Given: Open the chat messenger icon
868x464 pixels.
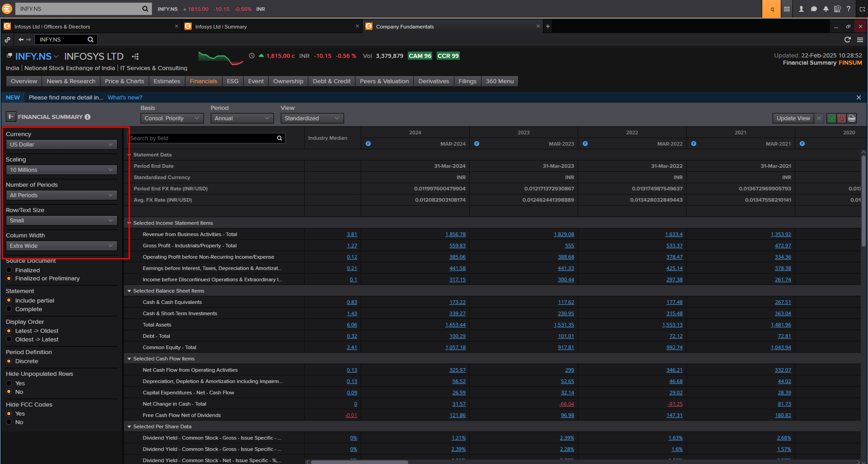Looking at the screenshot, I should pos(814,9).
